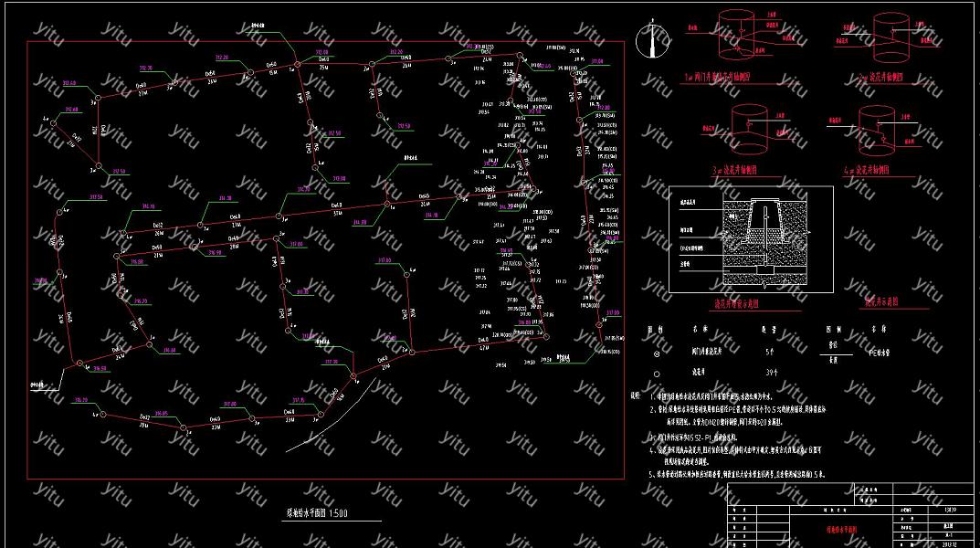The height and width of the screenshot is (548, 980).
Task: Click the well cross-section installation detail drawing
Action: [x=751, y=239]
